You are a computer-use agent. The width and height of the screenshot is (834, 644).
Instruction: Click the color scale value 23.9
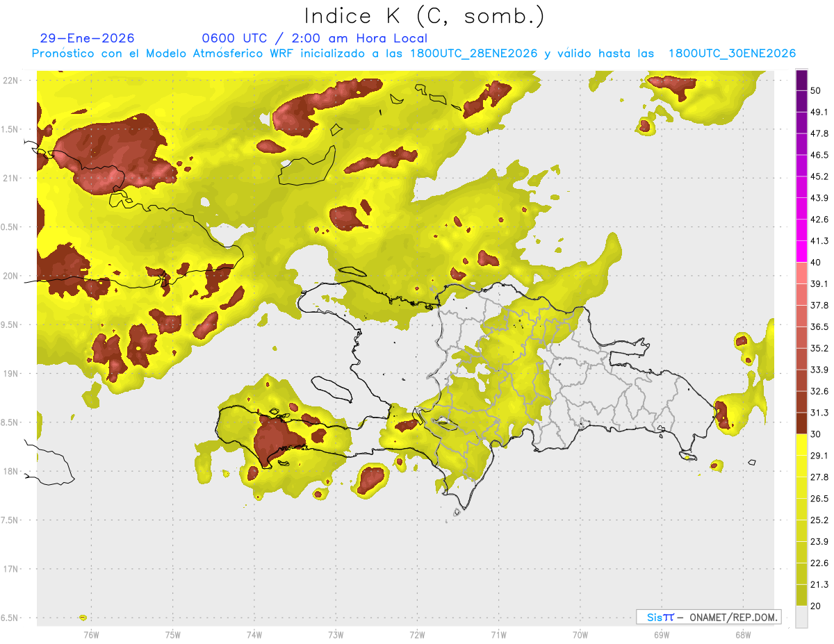[819, 542]
